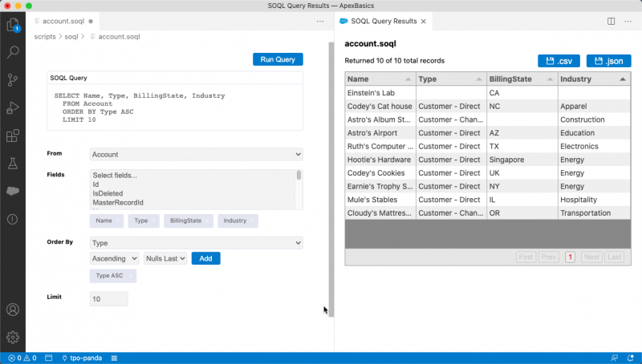Open editor More Actions ellipsis for account.soql
Image resolution: width=642 pixels, height=364 pixels.
[x=320, y=22]
